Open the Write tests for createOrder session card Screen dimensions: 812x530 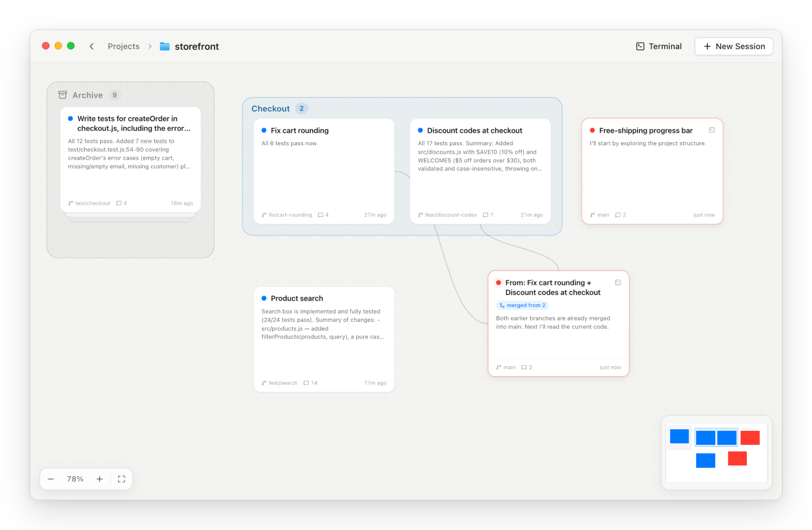[130, 159]
